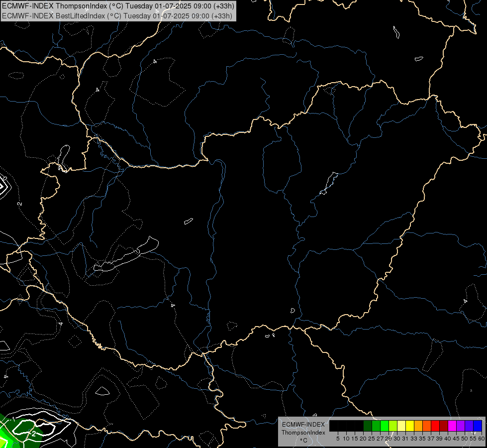The width and height of the screenshot is (487, 448).
Task: Click the legend tick label 40
Action: 448,439
